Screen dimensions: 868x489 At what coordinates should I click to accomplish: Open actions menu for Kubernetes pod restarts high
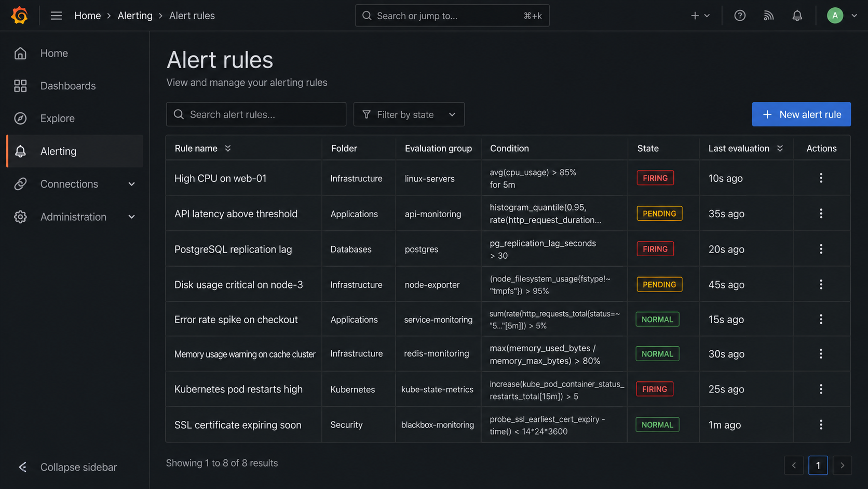(821, 389)
